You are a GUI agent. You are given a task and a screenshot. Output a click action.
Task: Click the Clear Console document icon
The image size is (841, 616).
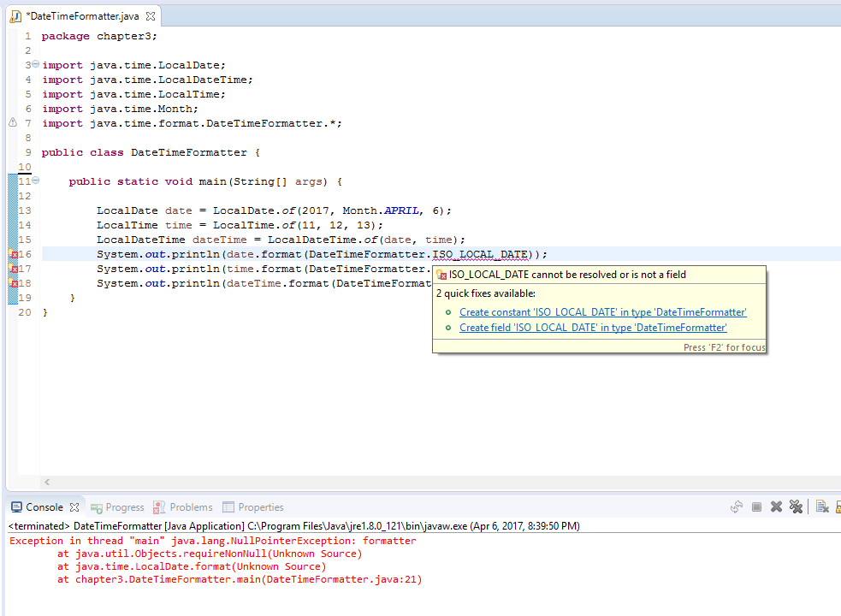[x=822, y=506]
